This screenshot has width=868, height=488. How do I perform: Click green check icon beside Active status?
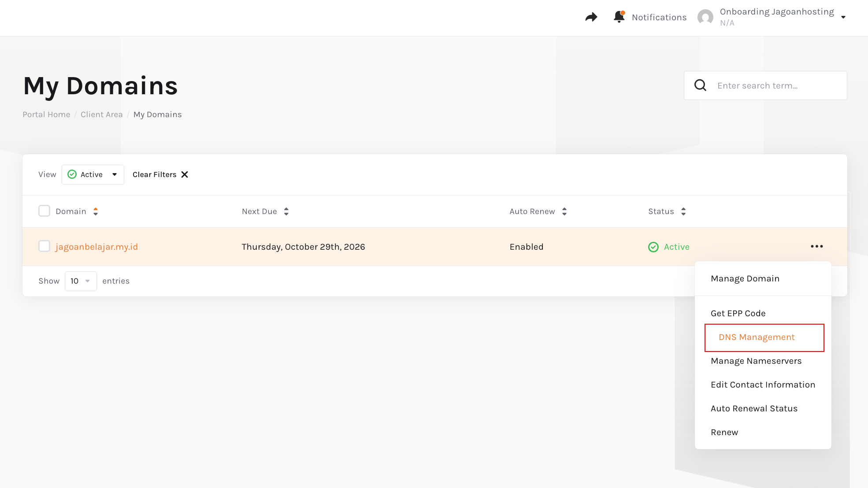coord(653,247)
